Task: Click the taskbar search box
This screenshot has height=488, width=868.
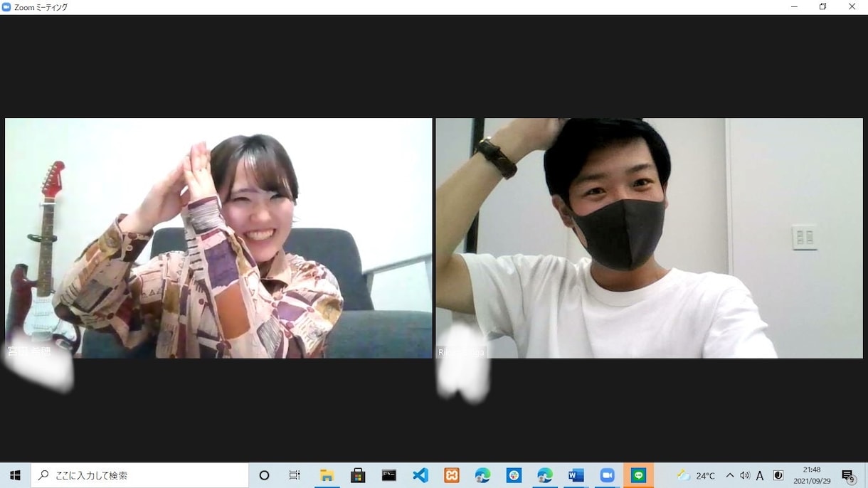Action: point(139,475)
